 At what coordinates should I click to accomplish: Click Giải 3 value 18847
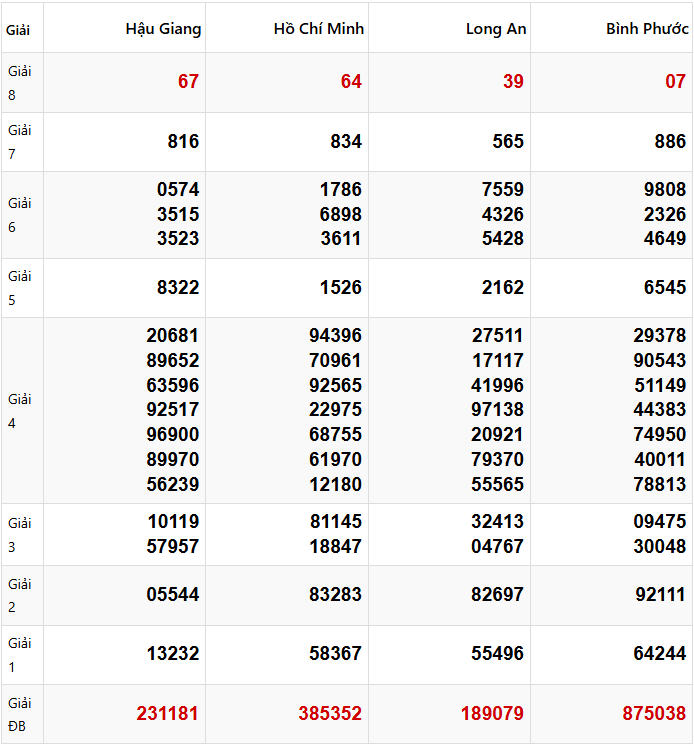335,546
